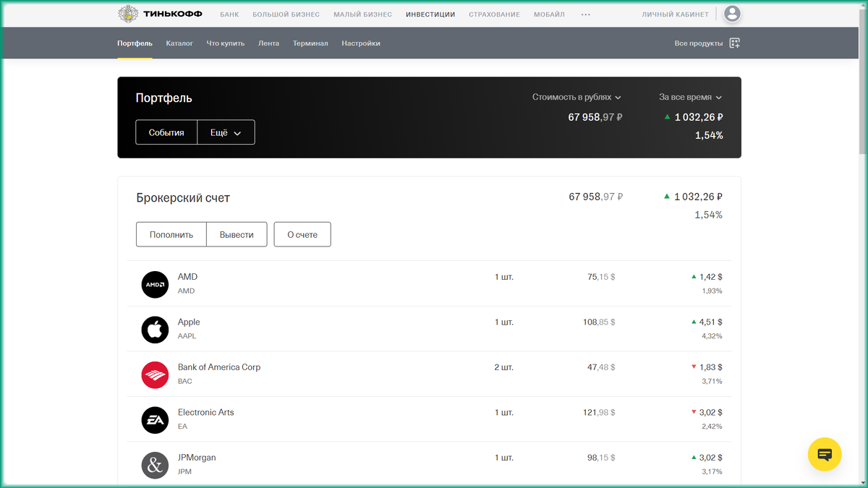This screenshot has width=868, height=488.
Task: Click the Пополнить button
Action: 171,234
